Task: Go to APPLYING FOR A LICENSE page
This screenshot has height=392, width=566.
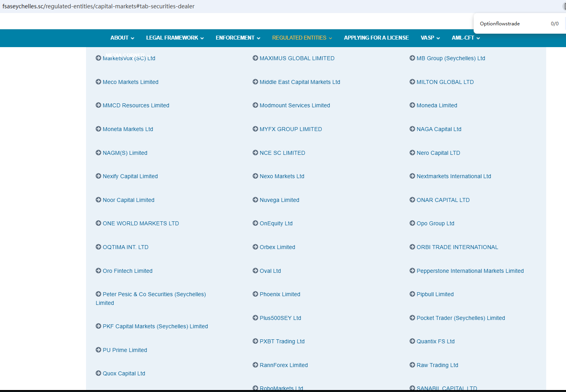Action: 376,38
